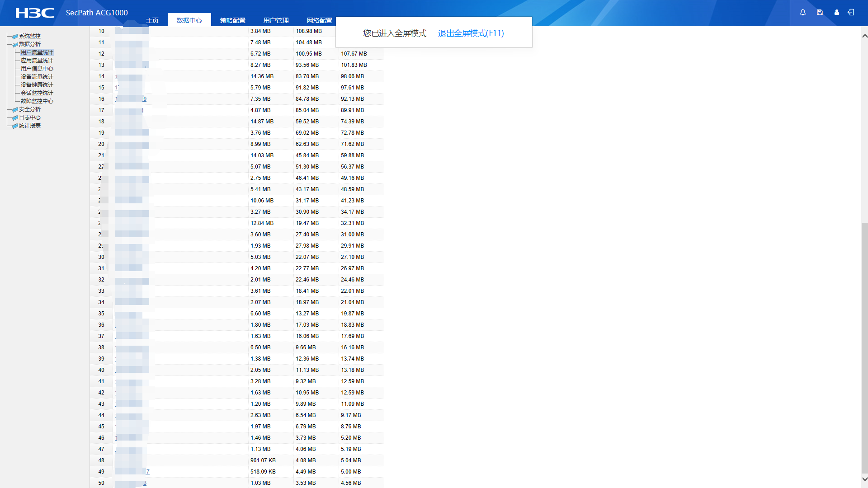Viewport: 868px width, 488px height.
Task: Open 会话监控统计 page
Action: (x=37, y=93)
